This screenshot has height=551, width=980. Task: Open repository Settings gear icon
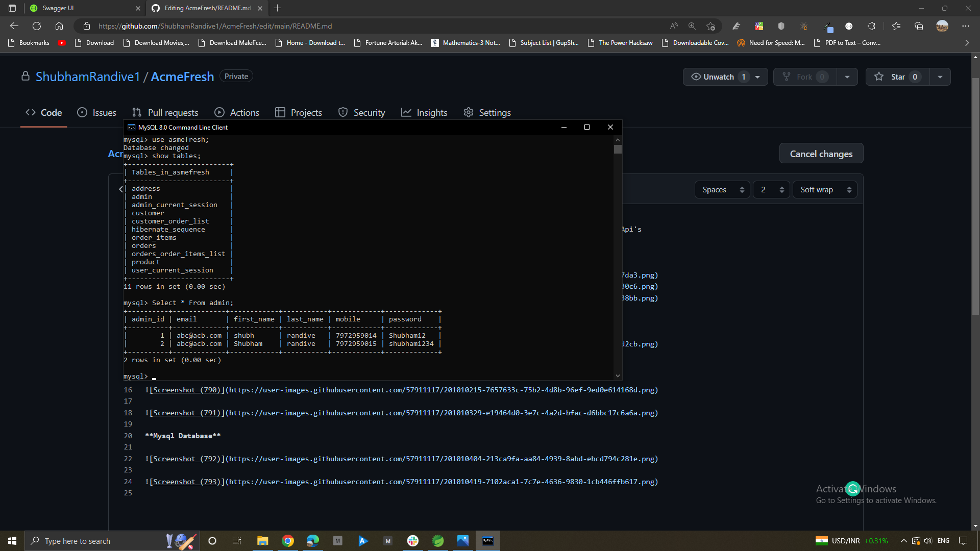[468, 112]
